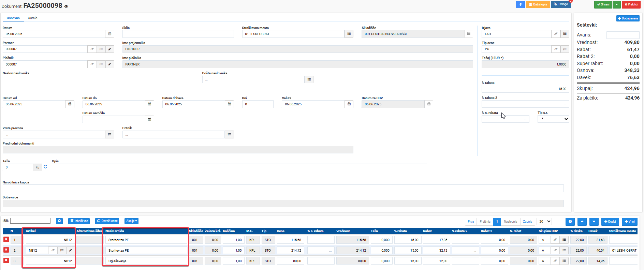Viewport: 644px width, 270px height.
Task: Open the Akcije dropdown menu
Action: point(131,221)
